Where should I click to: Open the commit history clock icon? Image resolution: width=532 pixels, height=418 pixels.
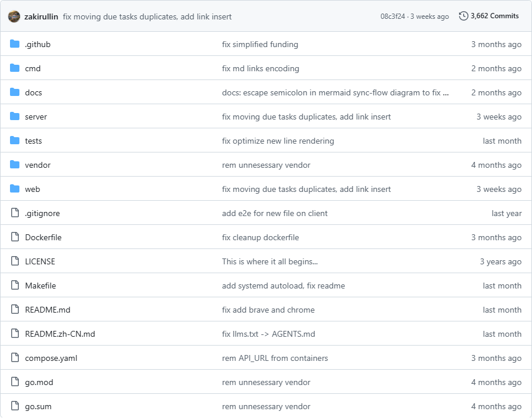463,16
